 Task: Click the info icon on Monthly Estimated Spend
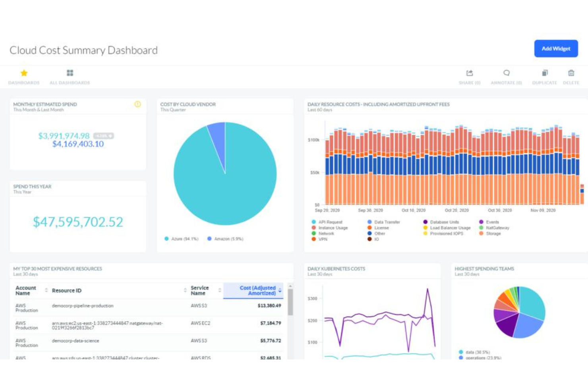[x=137, y=104]
